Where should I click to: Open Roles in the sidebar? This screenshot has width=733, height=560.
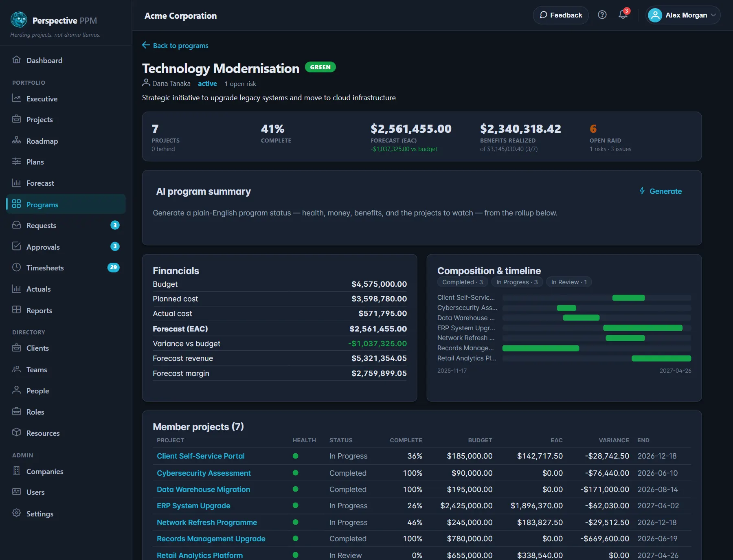66,412
